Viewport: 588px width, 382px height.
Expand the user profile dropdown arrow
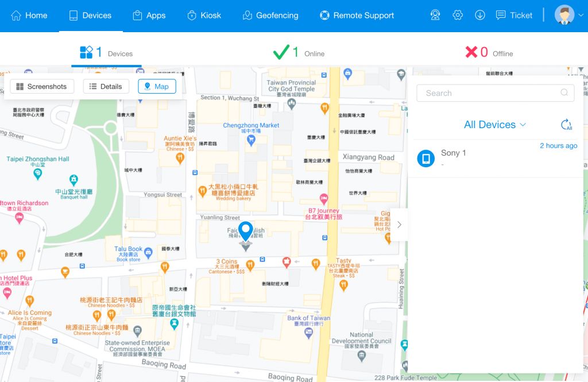point(581,15)
